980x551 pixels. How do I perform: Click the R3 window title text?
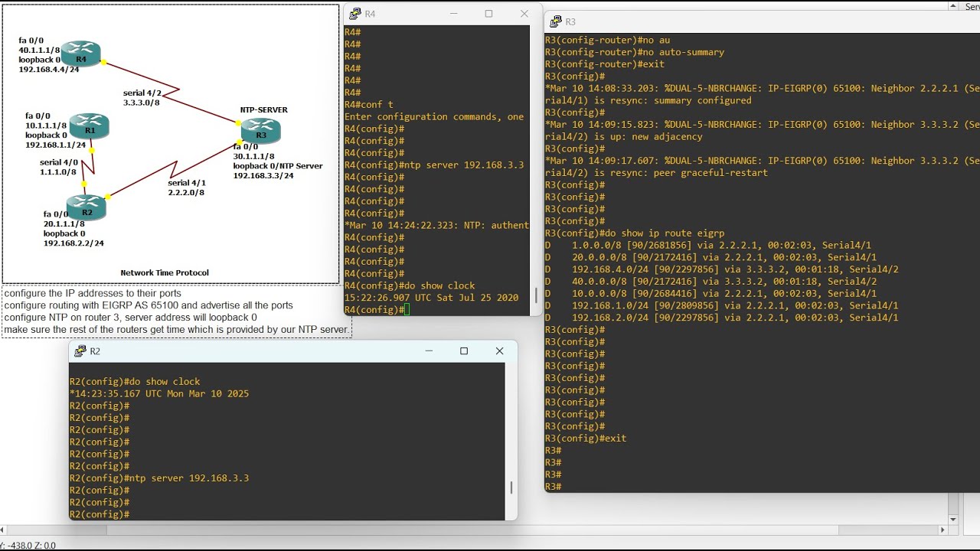pyautogui.click(x=570, y=21)
